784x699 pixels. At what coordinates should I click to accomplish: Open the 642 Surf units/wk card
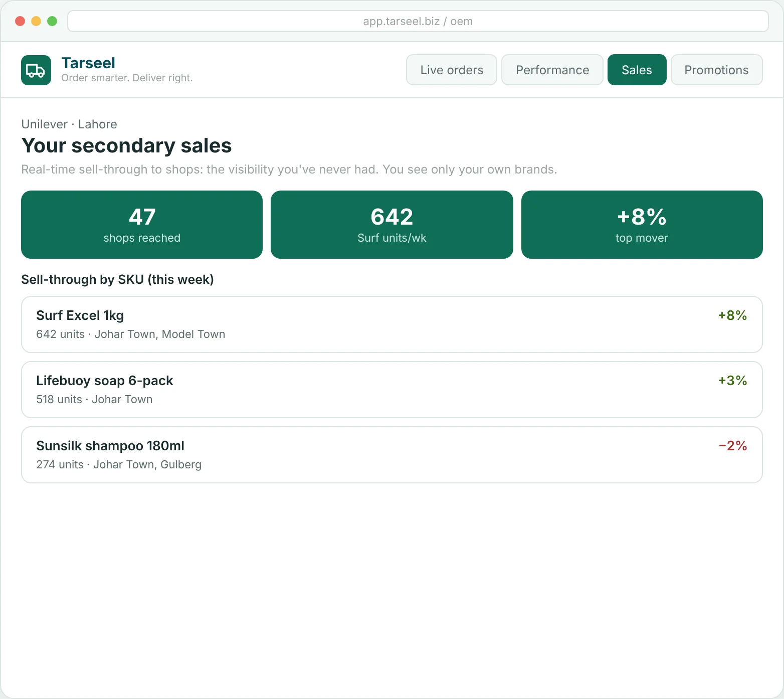tap(392, 225)
